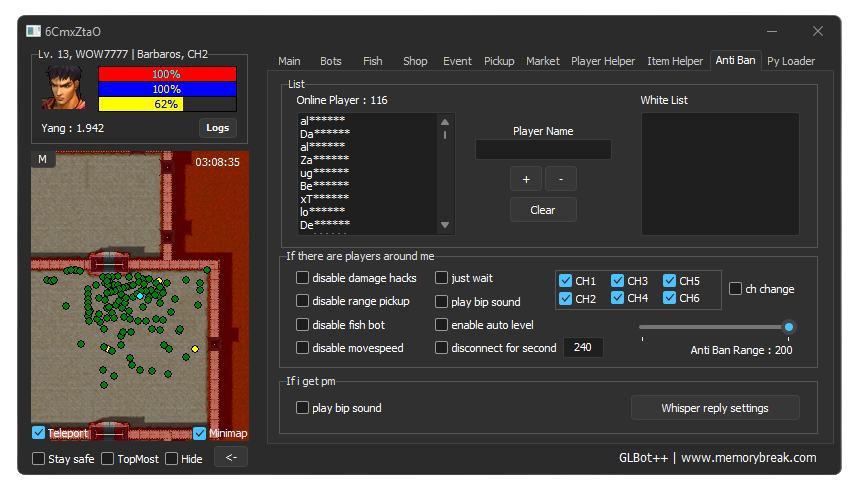Uncheck the CH6 channel
This screenshot has width=854, height=487.
[669, 298]
